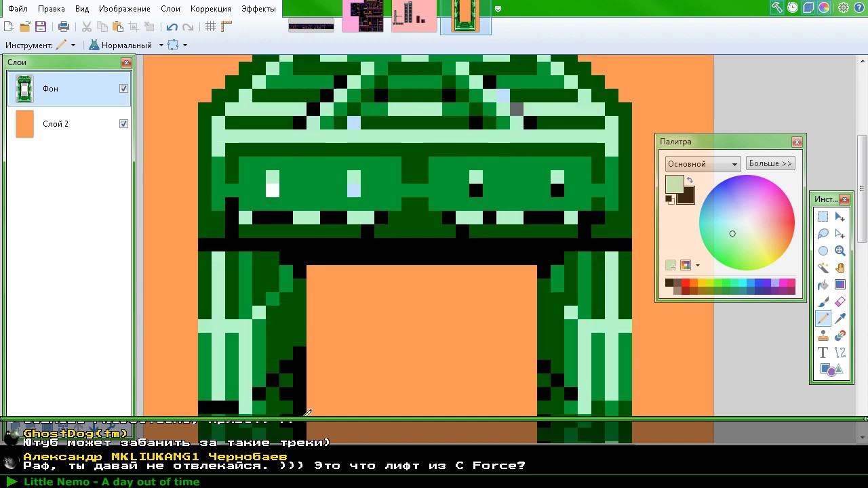The height and width of the screenshot is (488, 868).
Task: Close the Слои panel
Action: (x=126, y=62)
